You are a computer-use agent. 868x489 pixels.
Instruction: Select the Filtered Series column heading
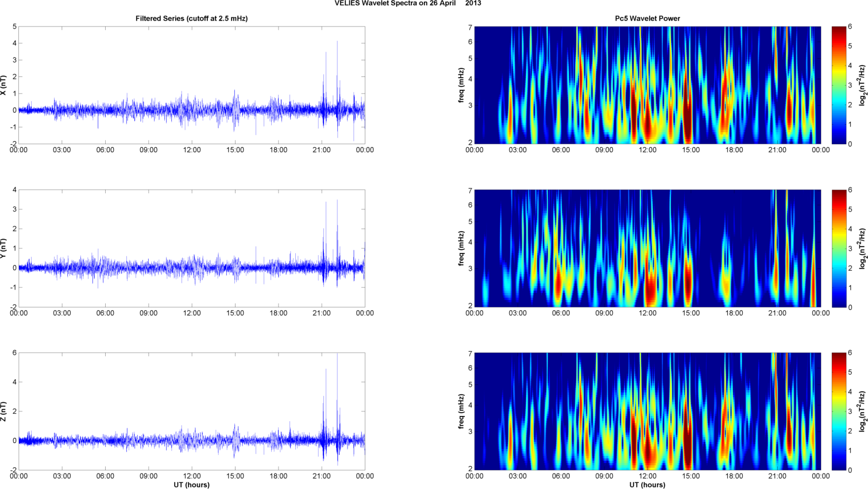click(191, 18)
